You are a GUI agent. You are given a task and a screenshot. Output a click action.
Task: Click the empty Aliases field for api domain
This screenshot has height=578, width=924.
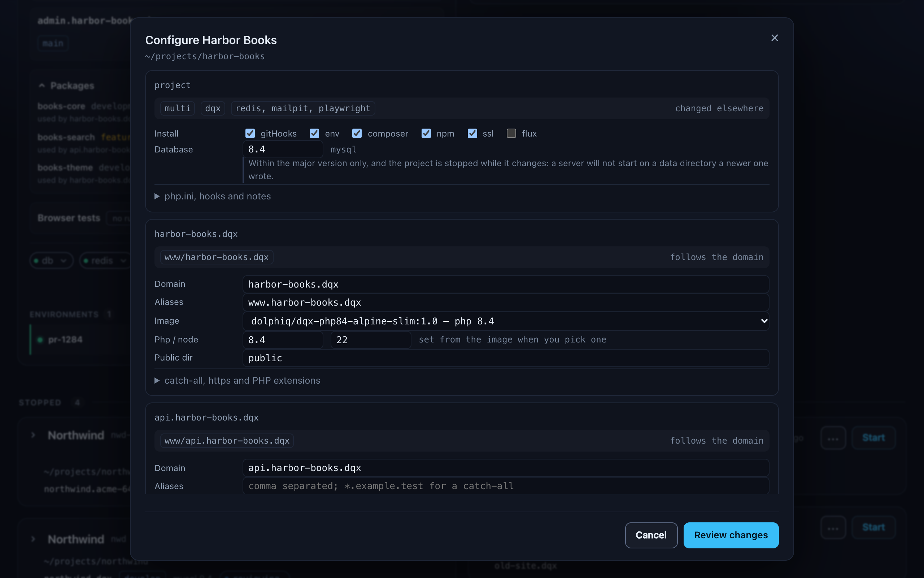tap(506, 486)
